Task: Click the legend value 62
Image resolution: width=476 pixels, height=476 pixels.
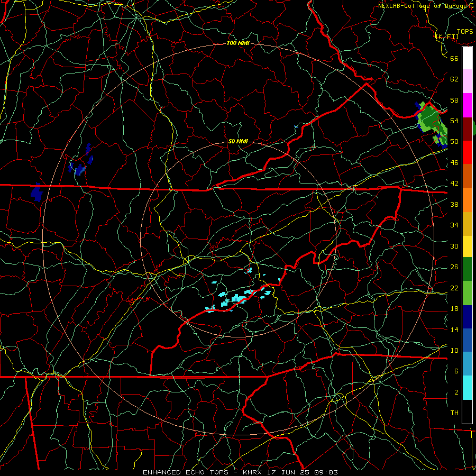Action: [x=454, y=79]
